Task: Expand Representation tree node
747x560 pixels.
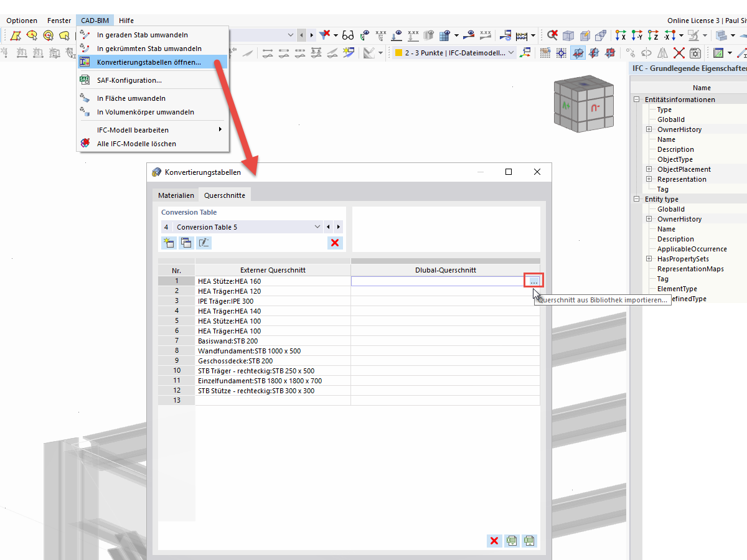Action: (649, 179)
